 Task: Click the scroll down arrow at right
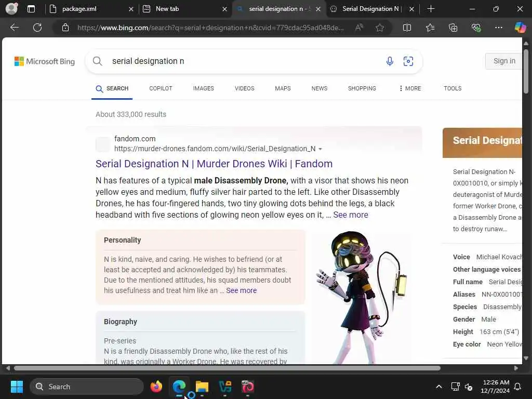coord(526,358)
